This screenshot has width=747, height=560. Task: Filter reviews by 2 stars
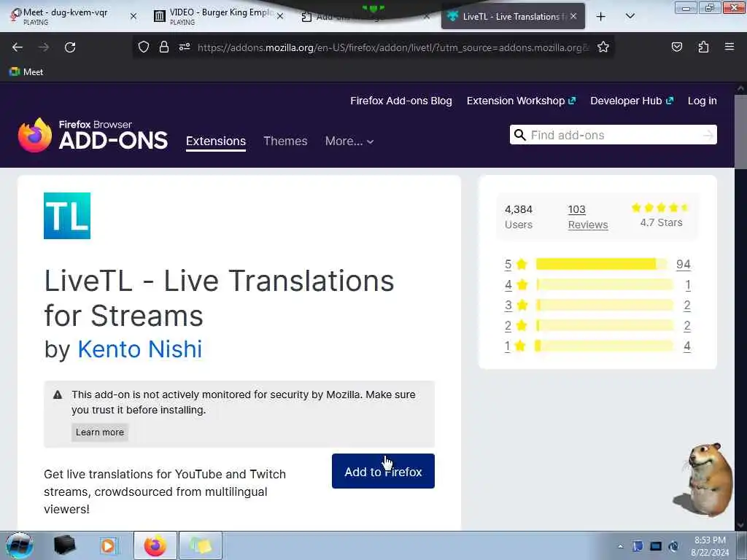pyautogui.click(x=516, y=326)
